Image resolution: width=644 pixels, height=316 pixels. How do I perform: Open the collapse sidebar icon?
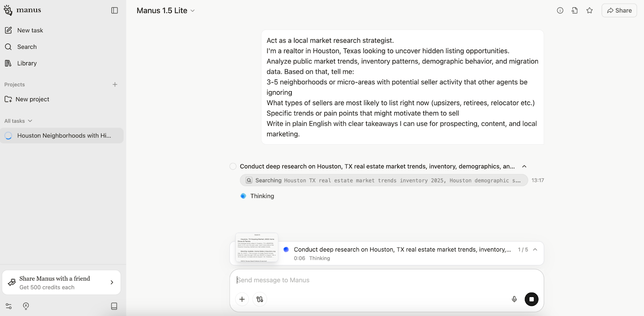coord(114,10)
